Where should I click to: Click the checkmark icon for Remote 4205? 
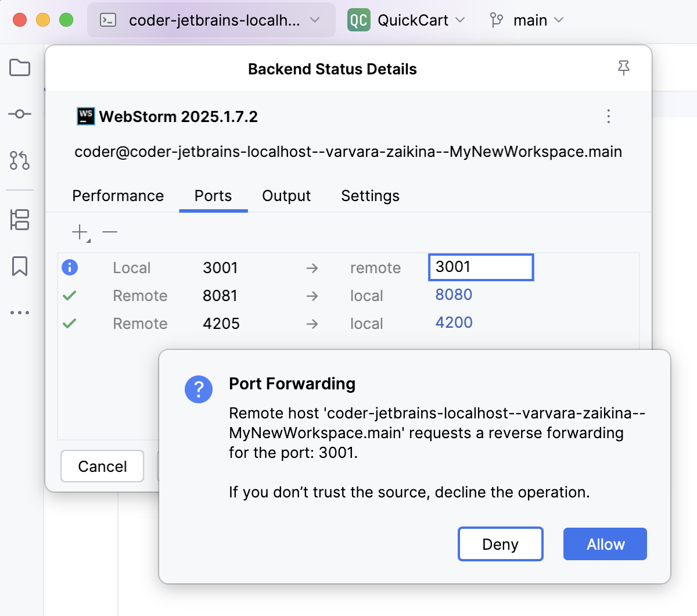[70, 323]
